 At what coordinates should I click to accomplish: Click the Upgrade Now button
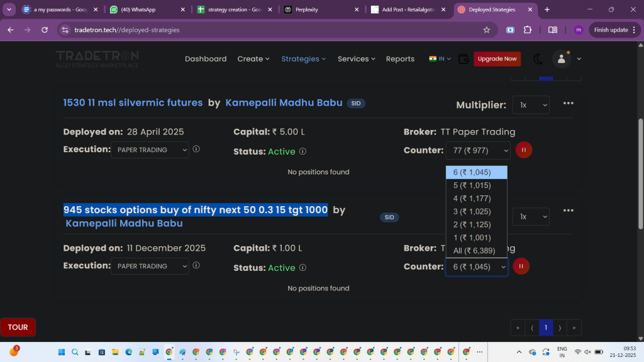point(497,59)
